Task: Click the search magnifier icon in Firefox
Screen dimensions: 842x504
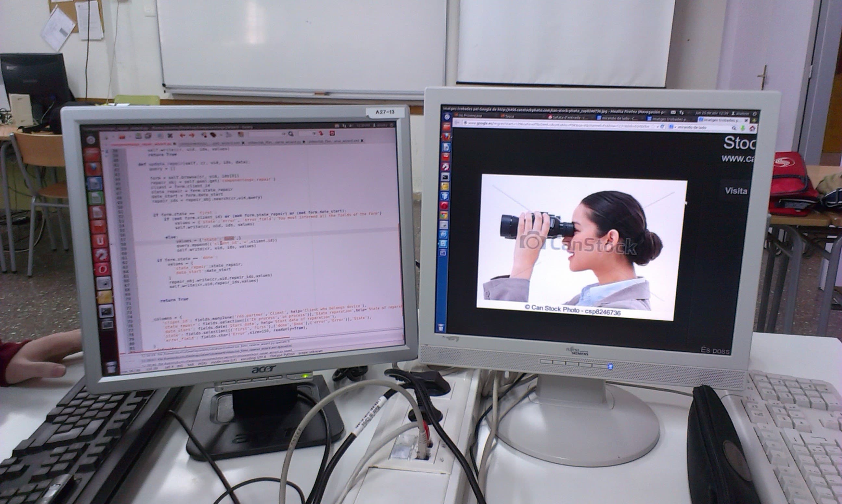Action: pyautogui.click(x=734, y=128)
